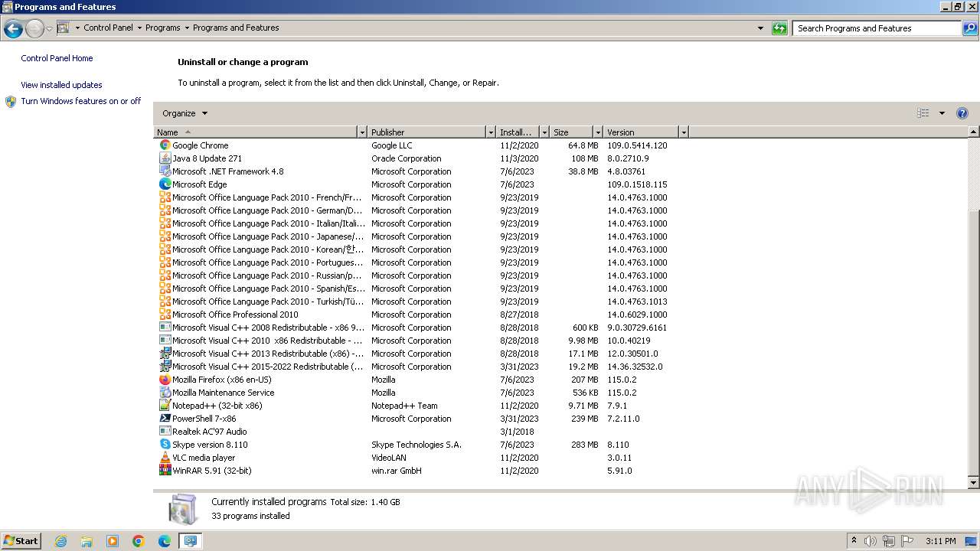
Task: Click the Mozilla Firefox program icon
Action: tap(165, 380)
